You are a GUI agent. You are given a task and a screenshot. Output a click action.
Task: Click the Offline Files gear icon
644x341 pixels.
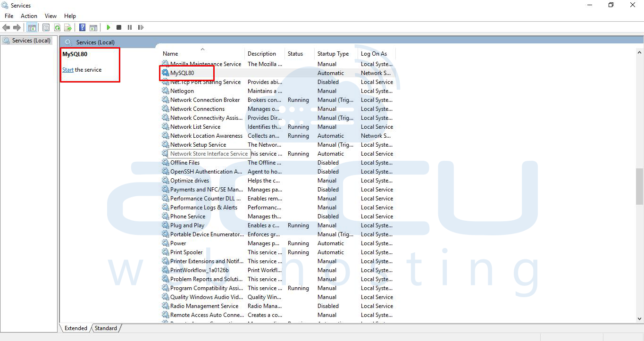pyautogui.click(x=165, y=162)
